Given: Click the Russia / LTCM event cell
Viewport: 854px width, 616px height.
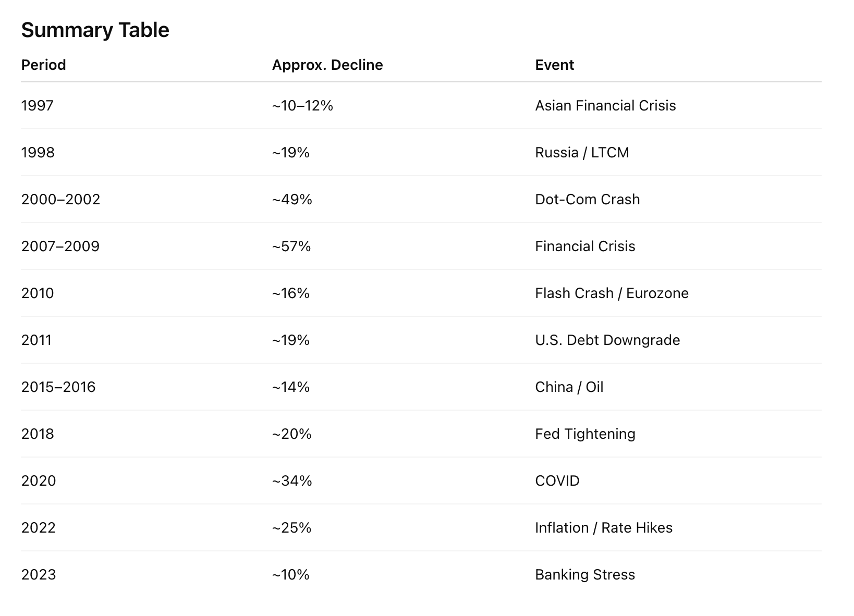Looking at the screenshot, I should click(582, 153).
